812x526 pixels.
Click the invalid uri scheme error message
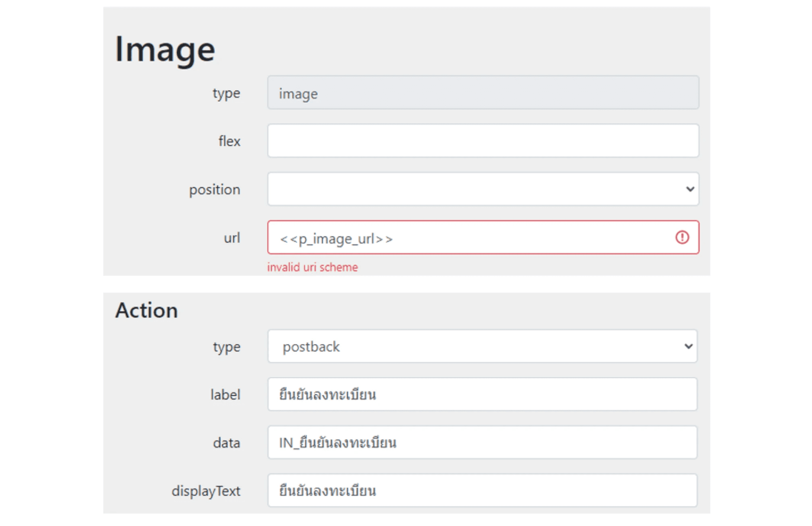tap(313, 267)
